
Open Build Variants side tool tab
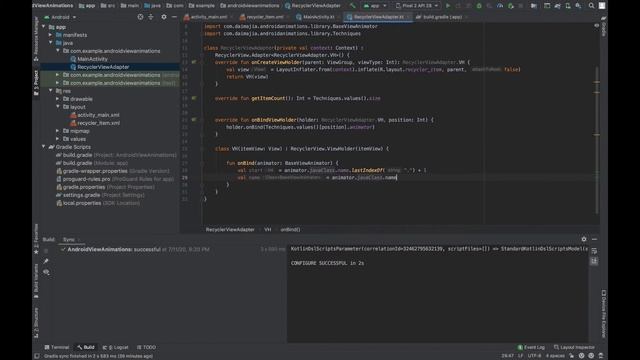(36, 281)
